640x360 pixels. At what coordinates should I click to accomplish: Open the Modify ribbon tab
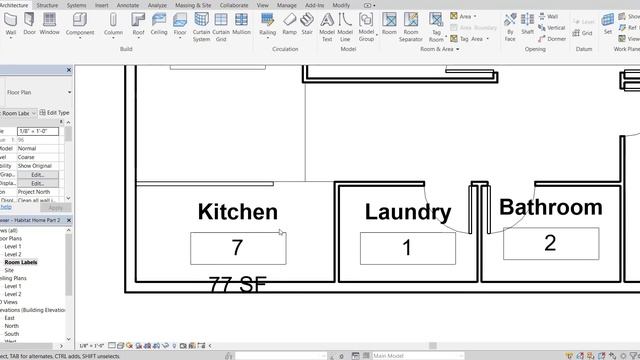[341, 5]
